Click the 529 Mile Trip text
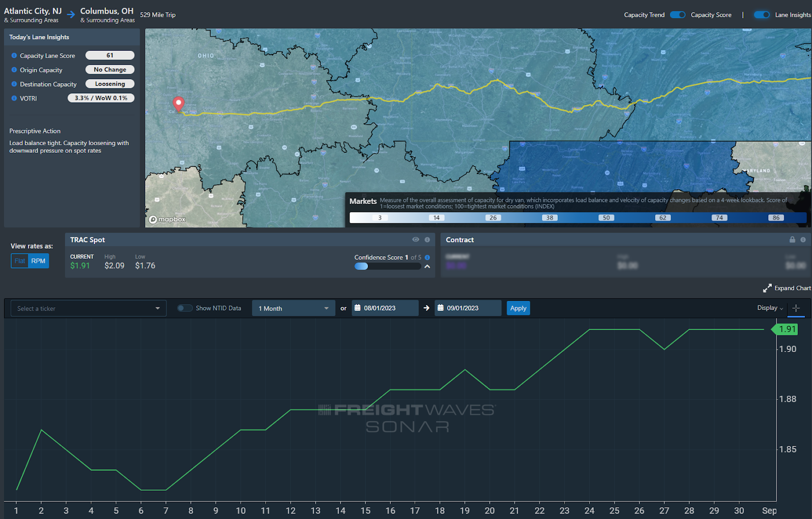Screen dimensions: 812x519 tap(158, 15)
